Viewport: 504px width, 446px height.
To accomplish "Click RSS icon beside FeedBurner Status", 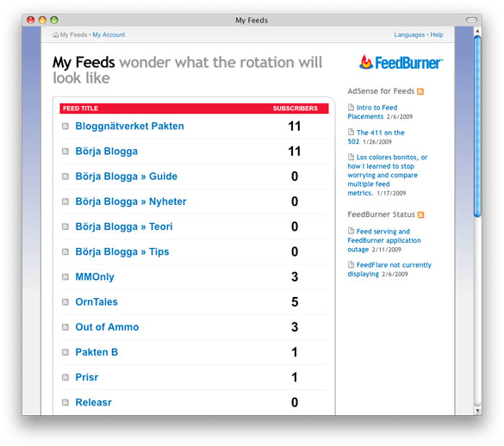I will click(420, 214).
